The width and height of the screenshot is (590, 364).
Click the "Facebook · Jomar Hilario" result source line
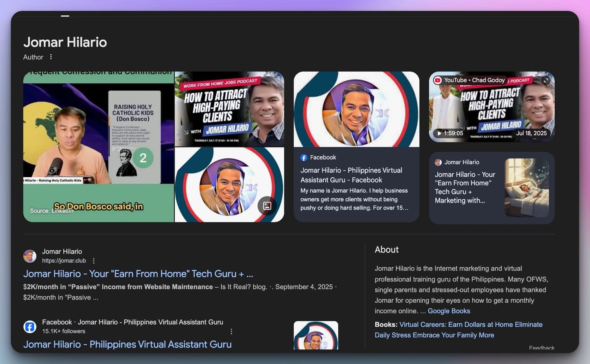[133, 322]
